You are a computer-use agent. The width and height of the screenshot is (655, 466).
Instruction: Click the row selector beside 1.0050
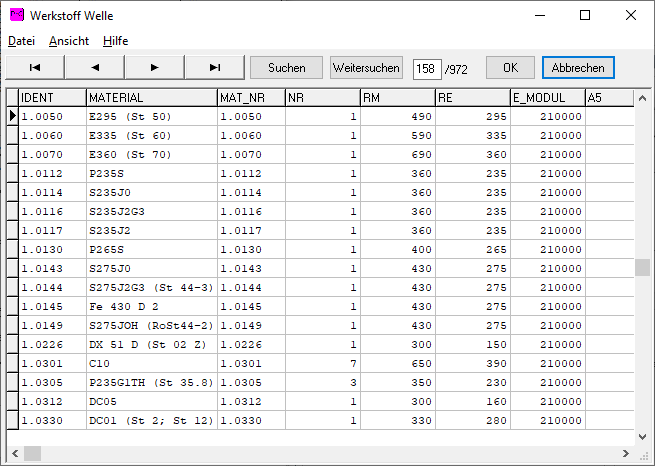(13, 116)
